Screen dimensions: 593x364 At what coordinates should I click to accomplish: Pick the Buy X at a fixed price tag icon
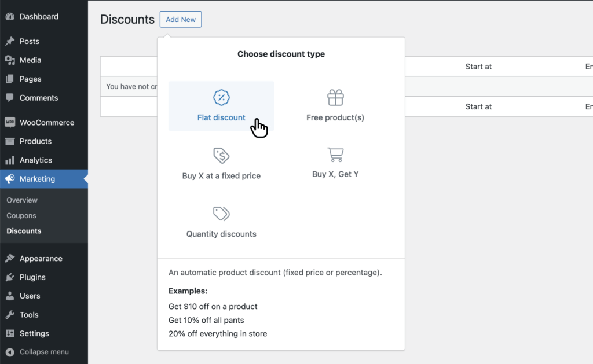point(221,156)
